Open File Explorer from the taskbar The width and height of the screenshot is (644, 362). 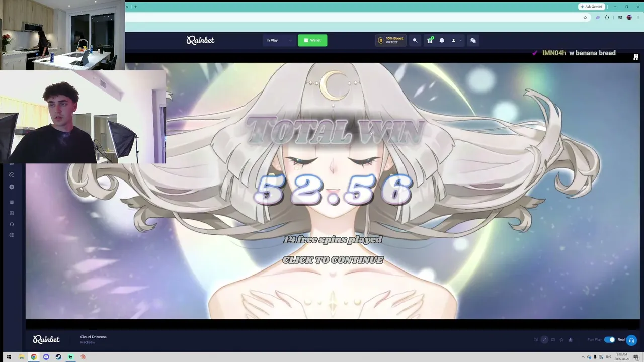21,357
